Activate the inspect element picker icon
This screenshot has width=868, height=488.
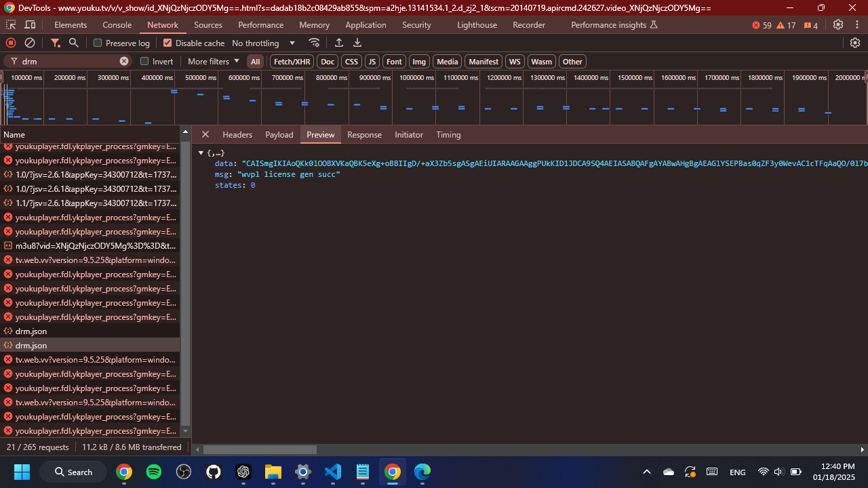[x=11, y=25]
